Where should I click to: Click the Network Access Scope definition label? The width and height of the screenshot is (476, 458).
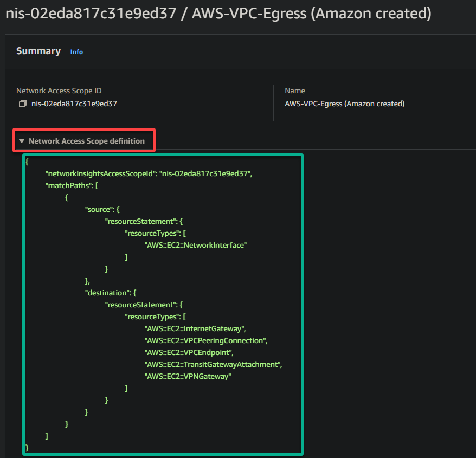87,141
